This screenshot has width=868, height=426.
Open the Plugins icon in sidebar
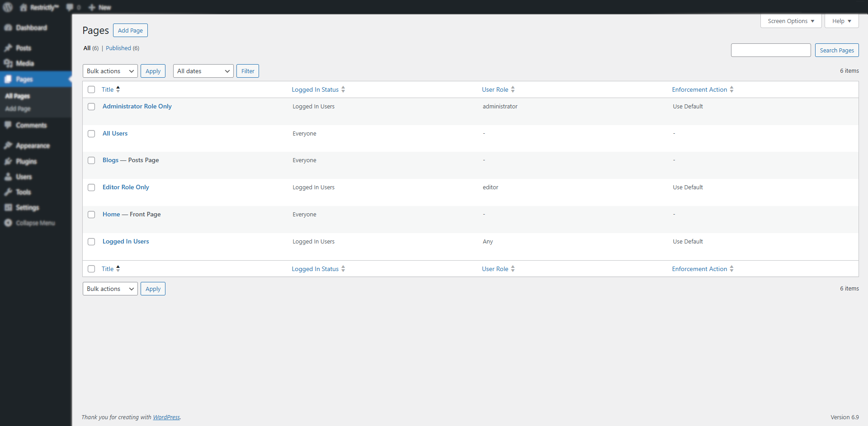(x=8, y=162)
